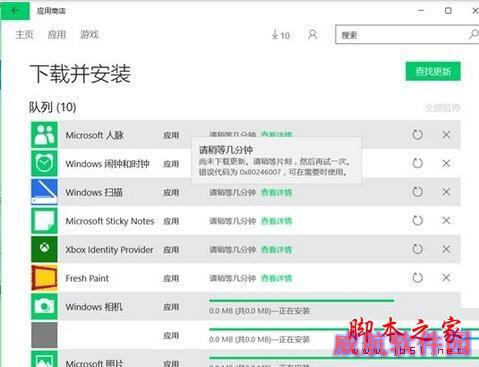Click 请稍等几分钟 status for Fresh Paint
Image resolution: width=479 pixels, height=367 pixels.
pyautogui.click(x=232, y=278)
